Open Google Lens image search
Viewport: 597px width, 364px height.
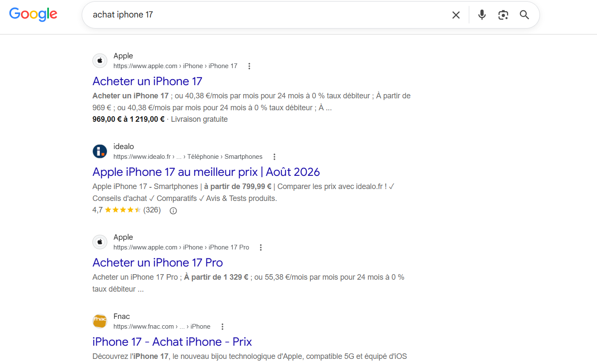point(503,15)
